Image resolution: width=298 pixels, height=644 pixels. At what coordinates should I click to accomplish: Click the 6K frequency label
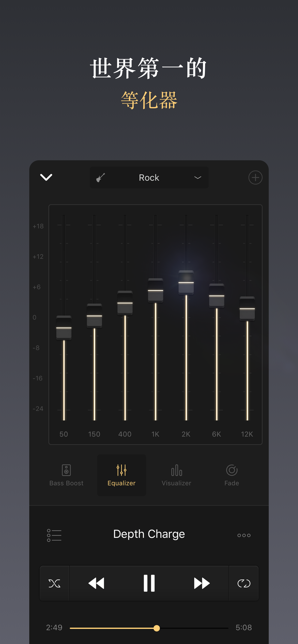217,434
